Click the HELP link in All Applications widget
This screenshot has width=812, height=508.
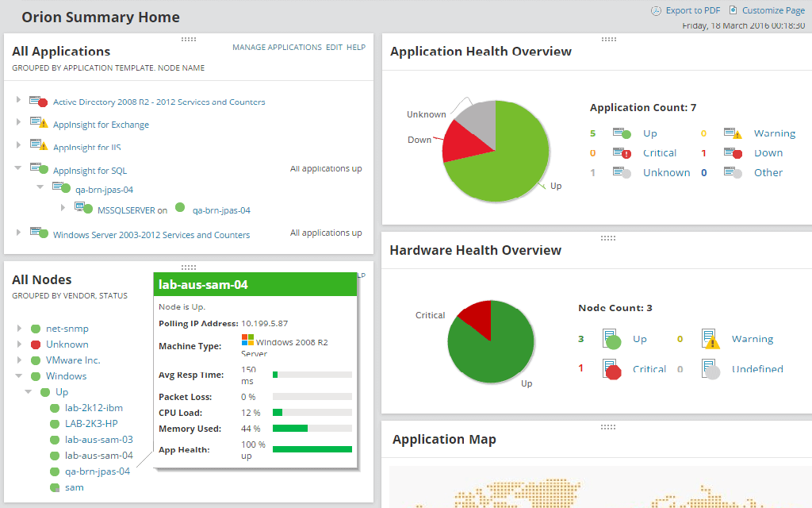(x=355, y=47)
